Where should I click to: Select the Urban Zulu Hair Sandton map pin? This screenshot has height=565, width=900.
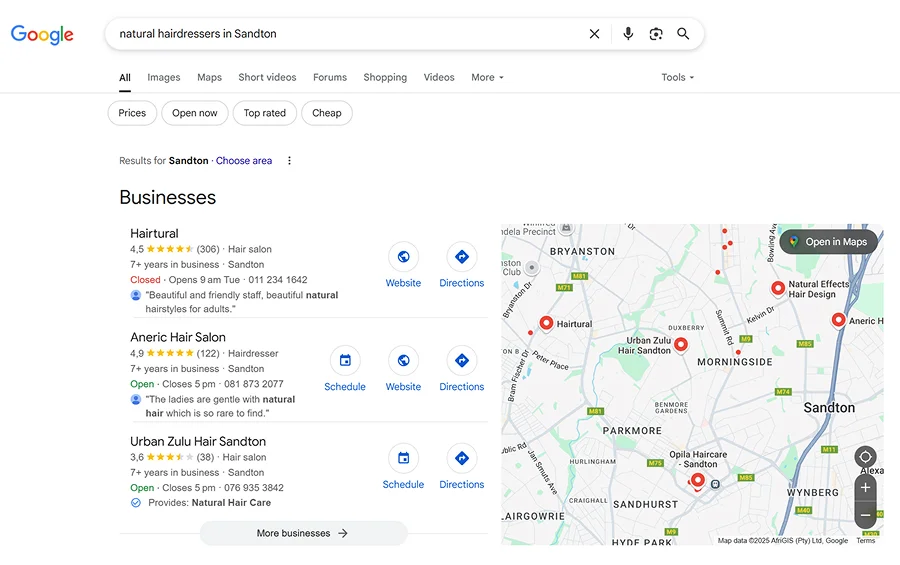(681, 345)
